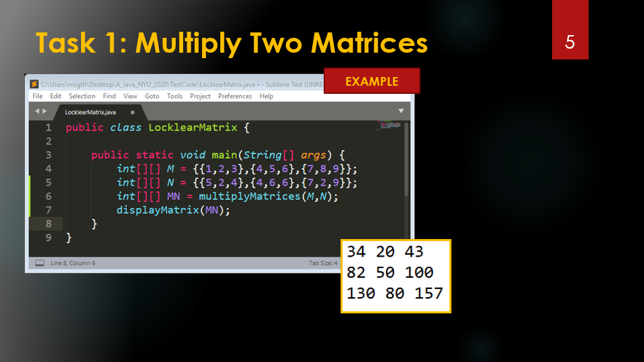Open the Tools menu

point(174,96)
